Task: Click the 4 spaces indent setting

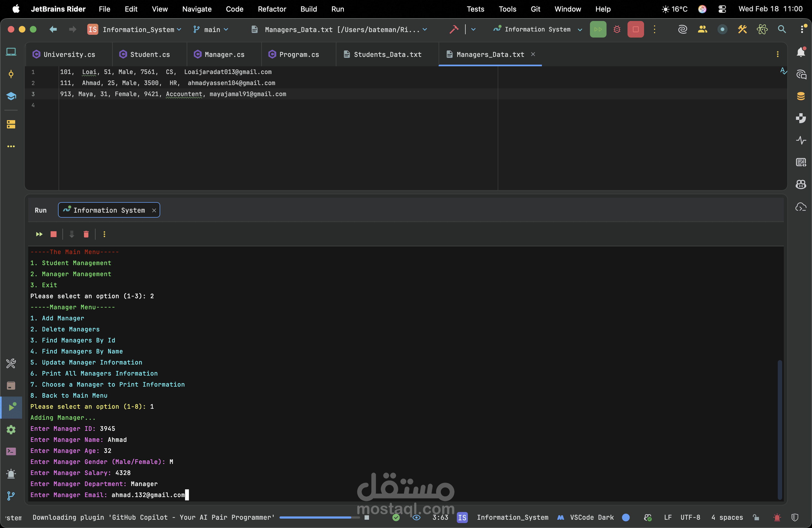Action: [727, 518]
